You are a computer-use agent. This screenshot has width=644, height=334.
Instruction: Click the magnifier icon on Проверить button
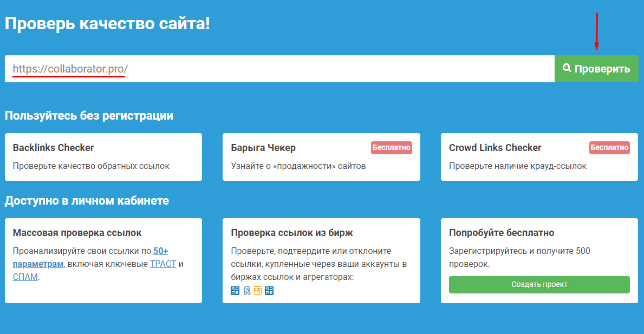[567, 68]
